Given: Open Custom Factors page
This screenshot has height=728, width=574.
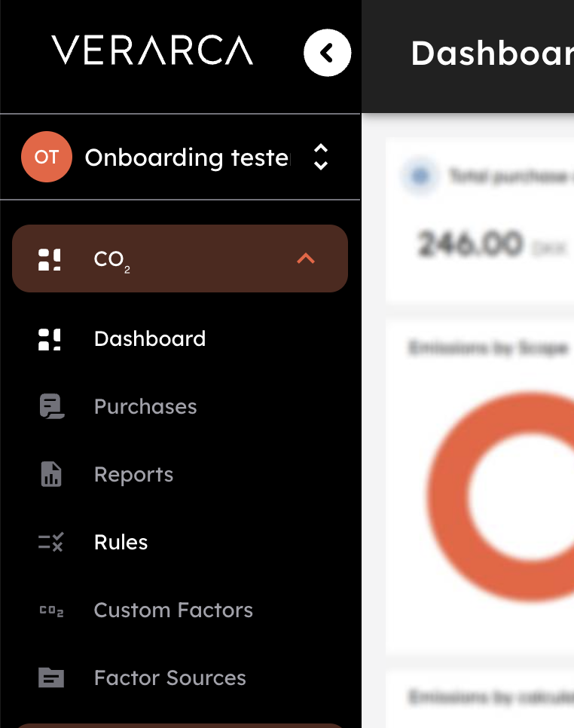Looking at the screenshot, I should click(x=173, y=610).
